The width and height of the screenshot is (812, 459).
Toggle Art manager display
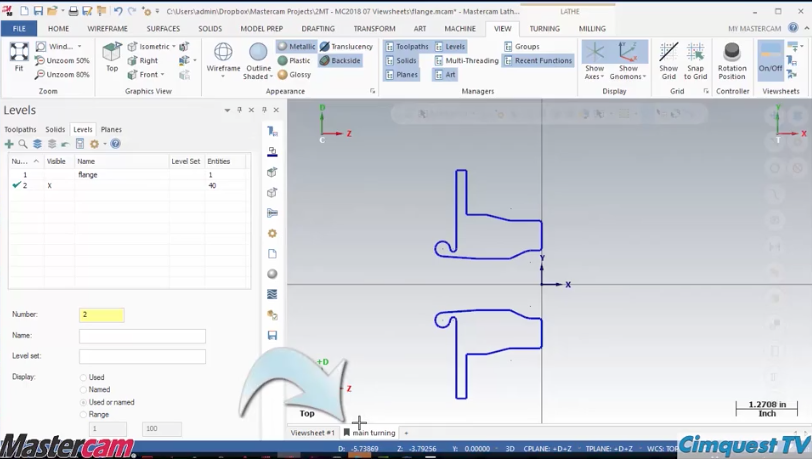pos(445,75)
